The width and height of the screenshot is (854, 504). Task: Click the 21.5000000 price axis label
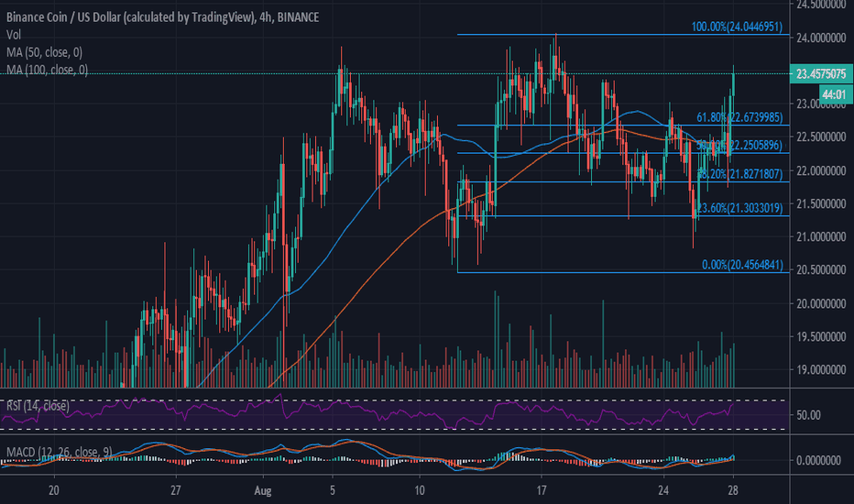point(821,203)
